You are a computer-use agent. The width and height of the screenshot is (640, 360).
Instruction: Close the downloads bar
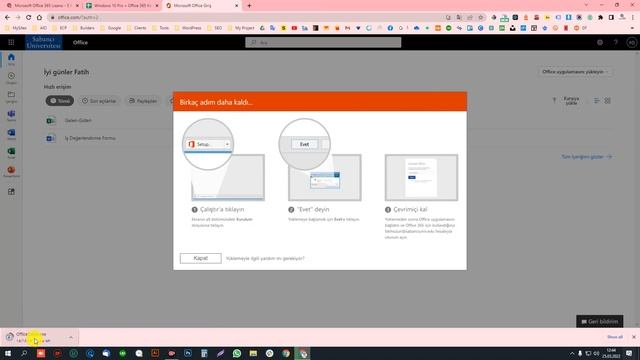coord(633,337)
